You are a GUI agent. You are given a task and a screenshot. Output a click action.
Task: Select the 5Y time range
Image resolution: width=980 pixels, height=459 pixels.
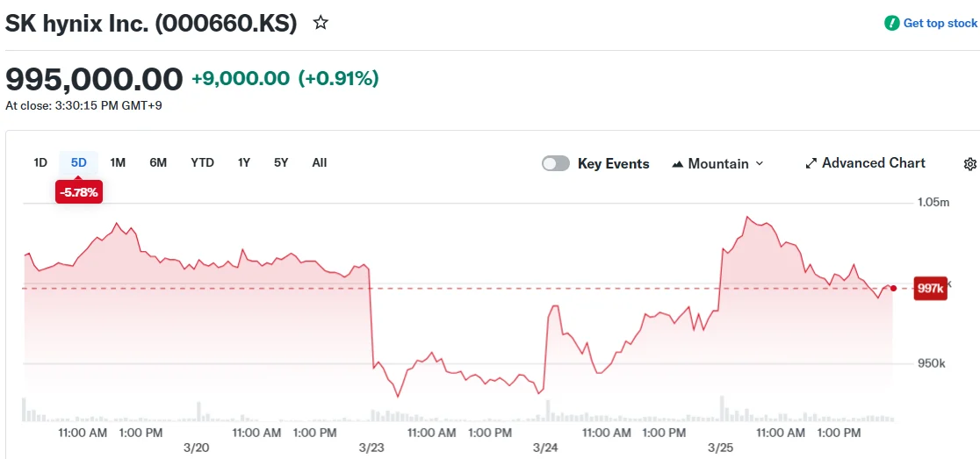pos(281,163)
